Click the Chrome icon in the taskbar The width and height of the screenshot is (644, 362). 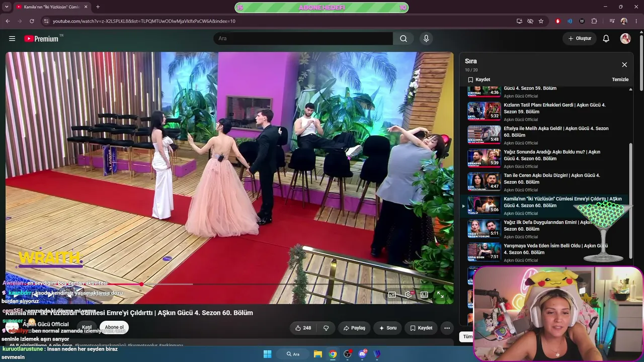pos(333,354)
